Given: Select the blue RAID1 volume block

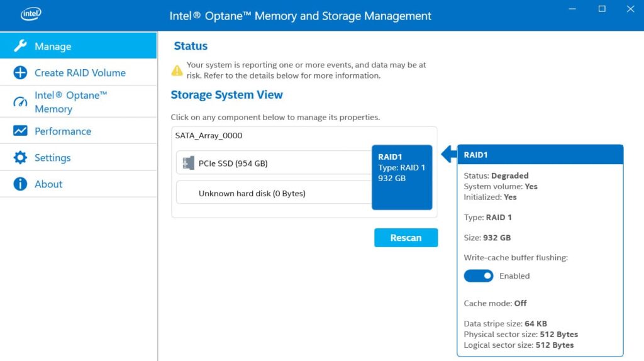Looking at the screenshot, I should click(x=402, y=177).
